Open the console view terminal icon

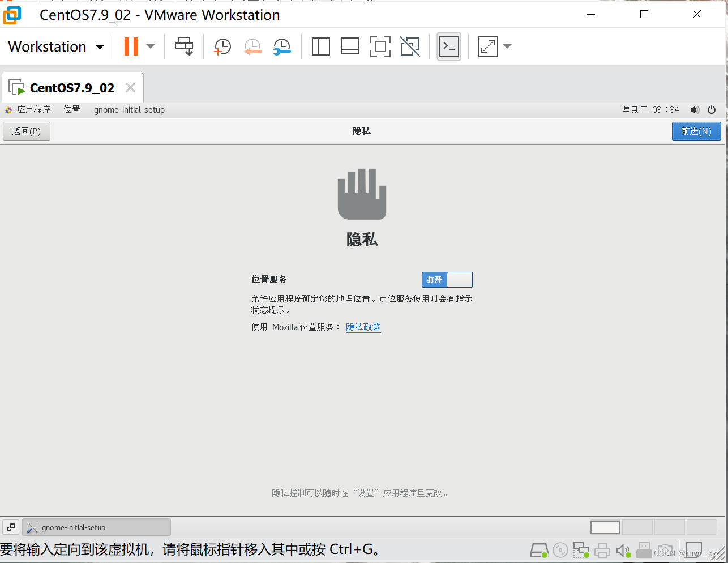(x=449, y=46)
